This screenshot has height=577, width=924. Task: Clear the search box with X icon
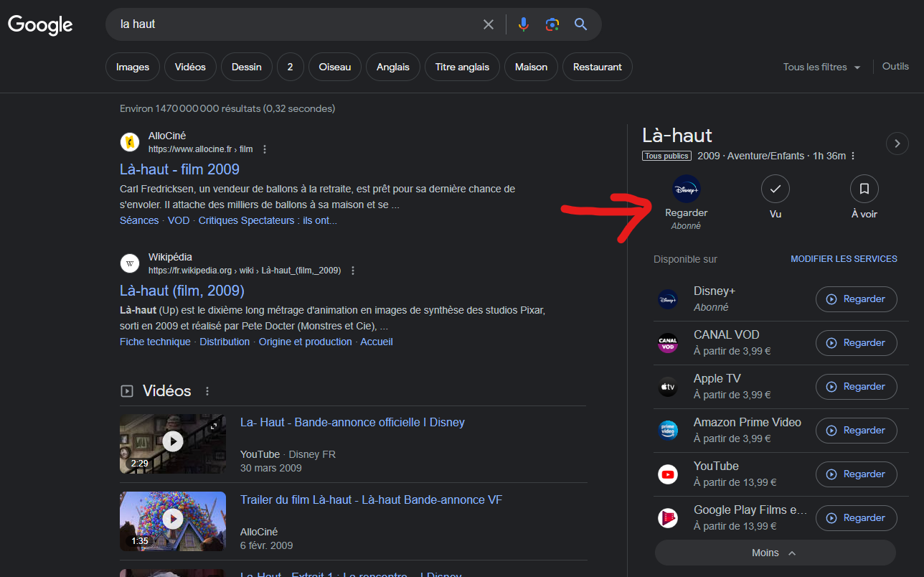coord(489,24)
